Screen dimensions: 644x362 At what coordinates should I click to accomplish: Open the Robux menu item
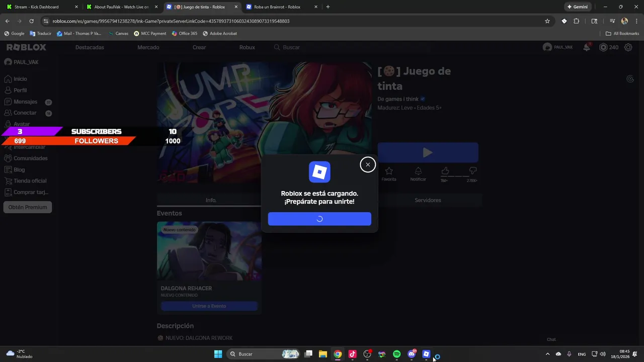247,47
